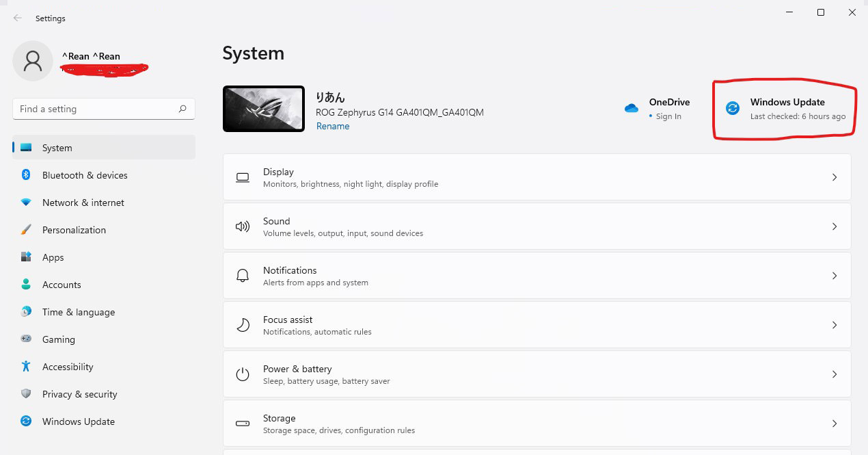
Task: Click the Display monitor icon
Action: (x=243, y=177)
